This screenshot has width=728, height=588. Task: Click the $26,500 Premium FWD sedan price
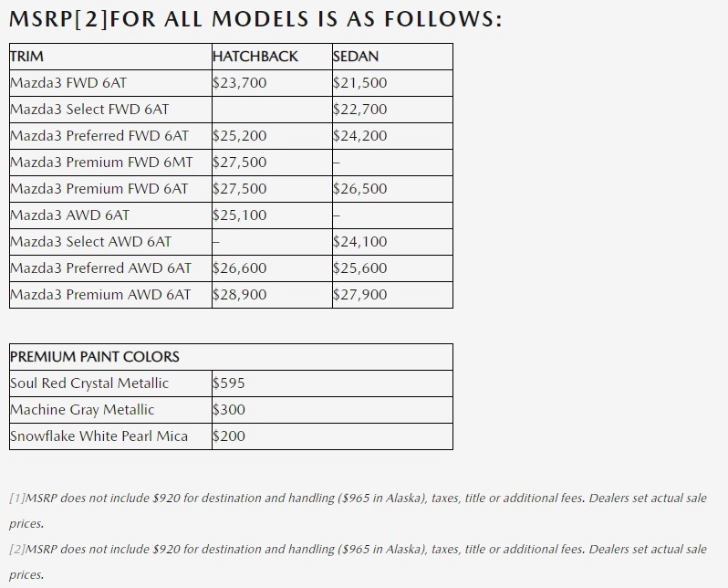tap(360, 189)
